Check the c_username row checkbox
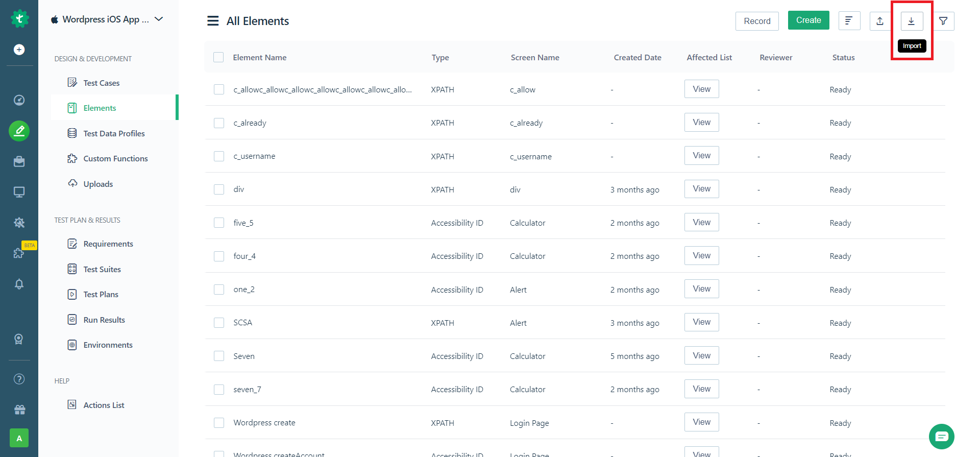The height and width of the screenshot is (457, 980). (x=219, y=156)
